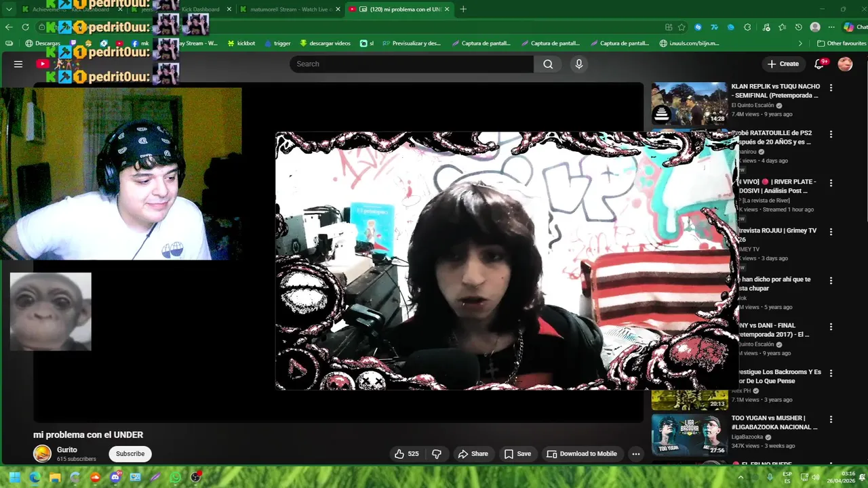This screenshot has height=488, width=868.
Task: Open the YouTube notifications bell
Action: coord(819,64)
